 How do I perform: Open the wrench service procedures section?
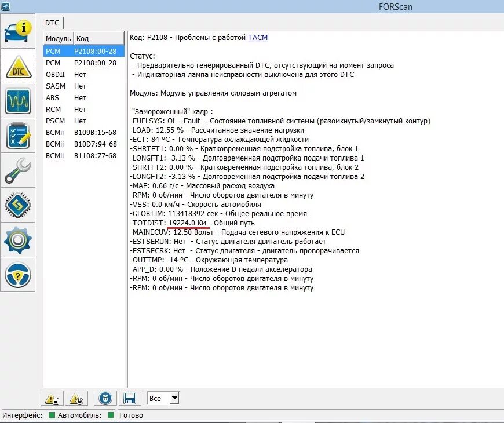[x=18, y=170]
